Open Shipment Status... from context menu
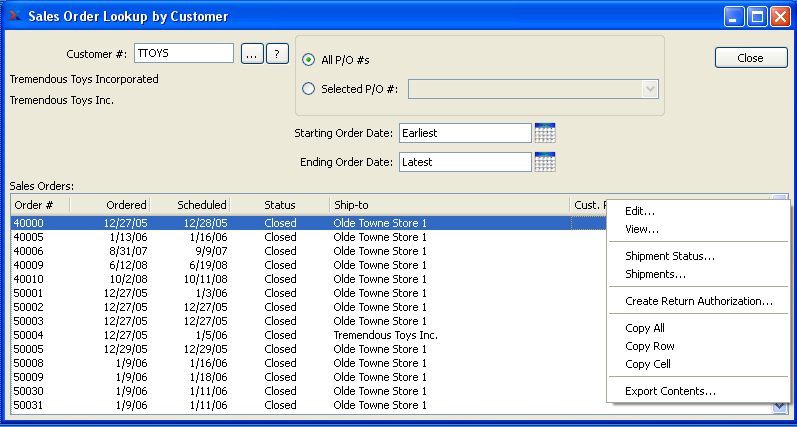Screen dimensions: 797x427 (x=669, y=256)
